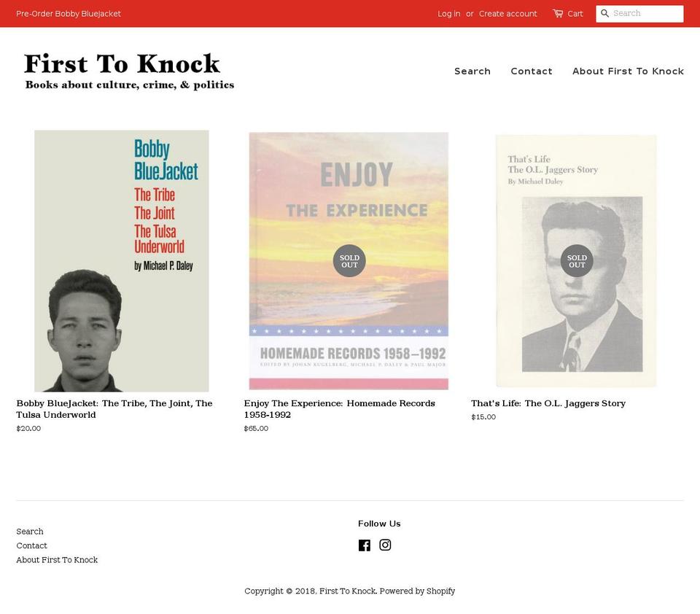This screenshot has width=700, height=614.
Task: Open the Create account page
Action: pos(507,13)
